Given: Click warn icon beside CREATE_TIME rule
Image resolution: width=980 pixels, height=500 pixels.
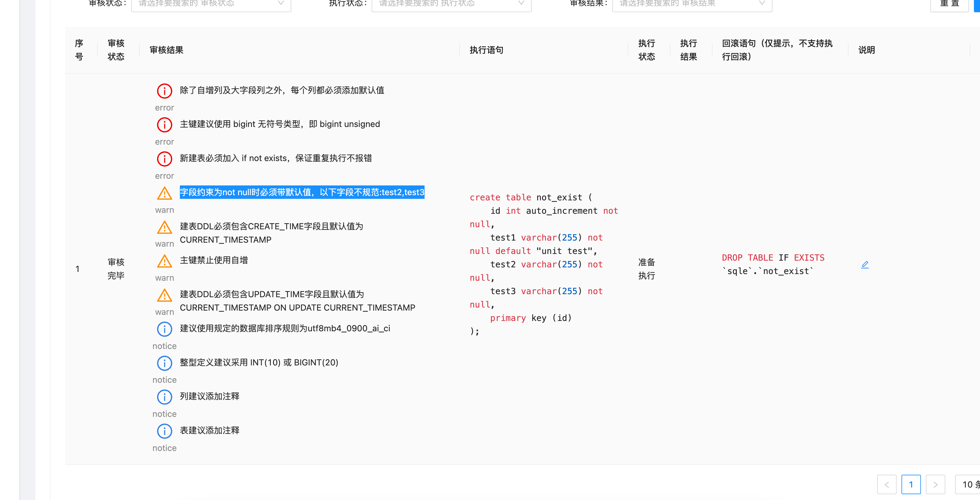Looking at the screenshot, I should point(164,227).
